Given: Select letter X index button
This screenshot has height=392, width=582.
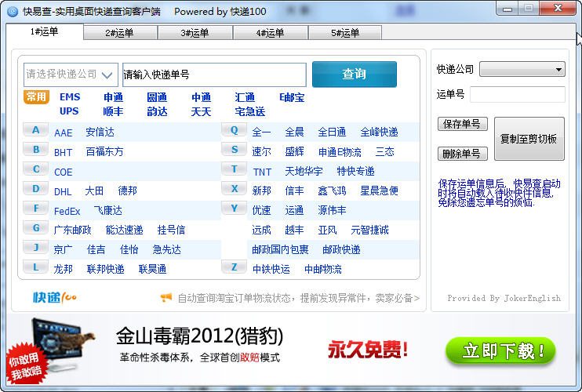Looking at the screenshot, I should point(234,189).
